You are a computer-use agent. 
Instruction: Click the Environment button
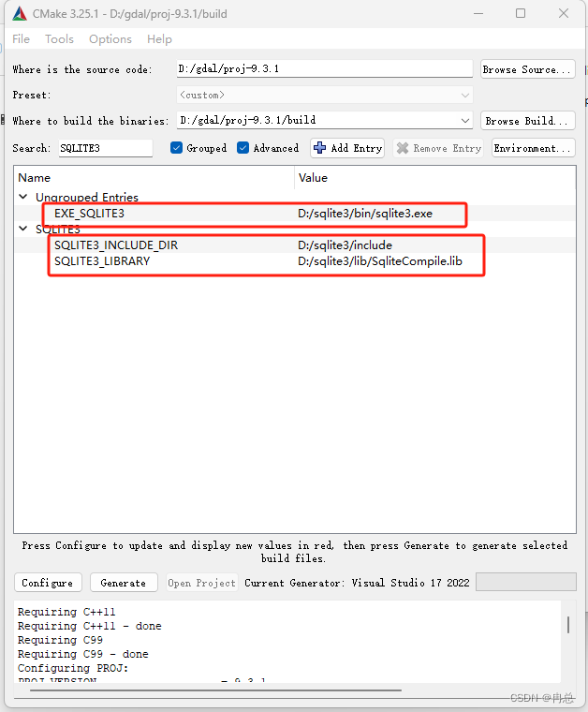tap(534, 148)
